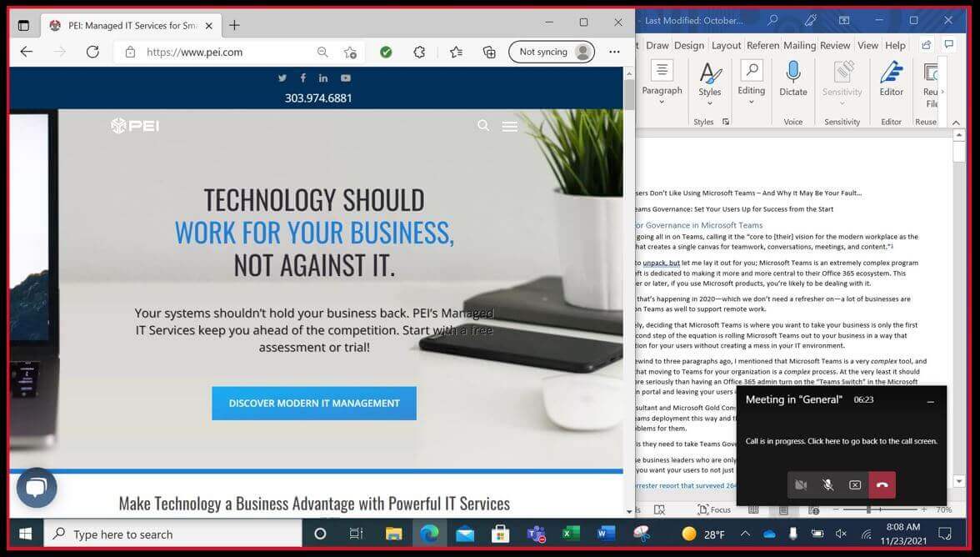Enable Focus mode in Word status bar
This screenshot has height=557, width=980.
714,509
